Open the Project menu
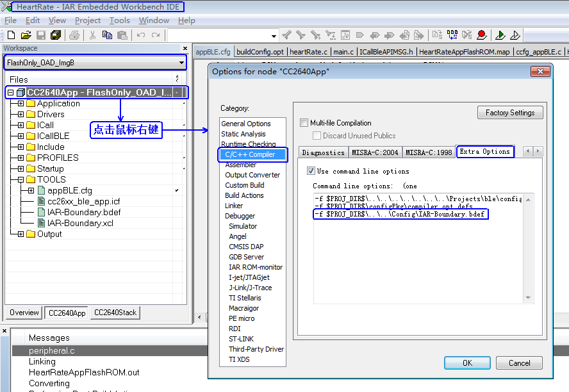 [x=87, y=20]
